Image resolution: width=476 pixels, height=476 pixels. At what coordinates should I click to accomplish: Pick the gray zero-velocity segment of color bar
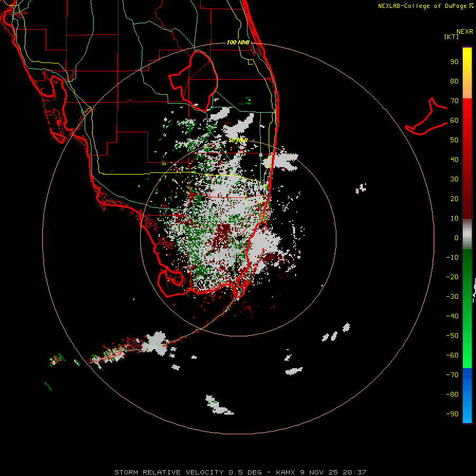(x=467, y=234)
